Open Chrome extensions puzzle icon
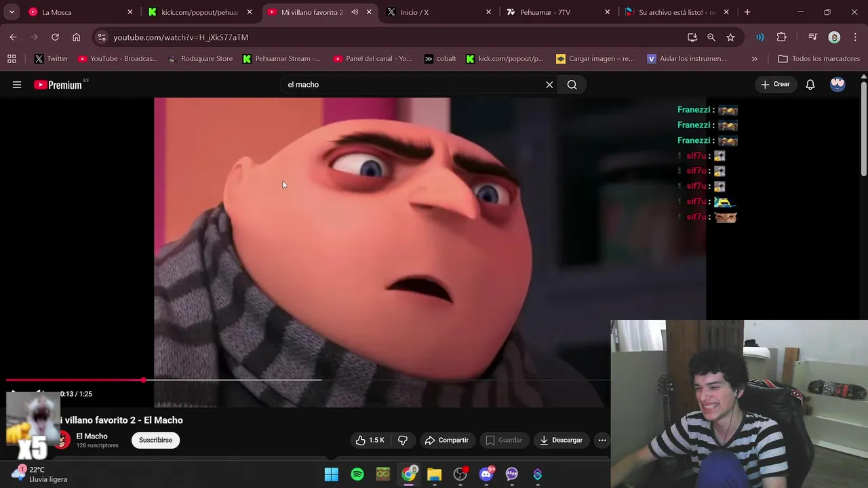The image size is (868, 488). pyautogui.click(x=781, y=37)
